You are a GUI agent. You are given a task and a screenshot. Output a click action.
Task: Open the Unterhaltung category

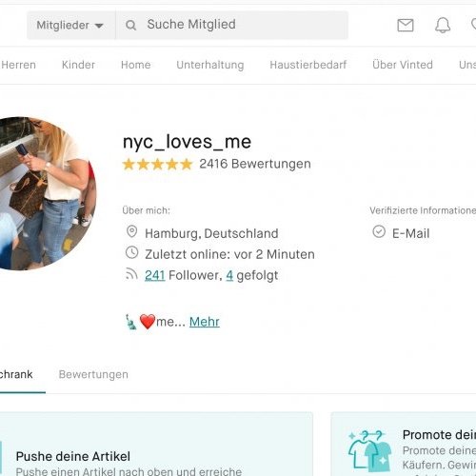[x=210, y=65]
